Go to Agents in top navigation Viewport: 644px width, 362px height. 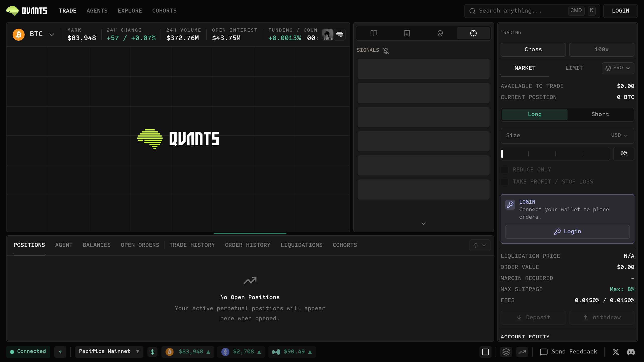pyautogui.click(x=97, y=11)
